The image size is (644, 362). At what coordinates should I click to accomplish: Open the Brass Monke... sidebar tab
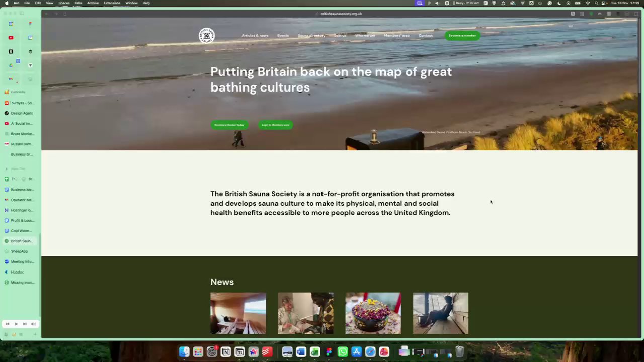[20, 134]
